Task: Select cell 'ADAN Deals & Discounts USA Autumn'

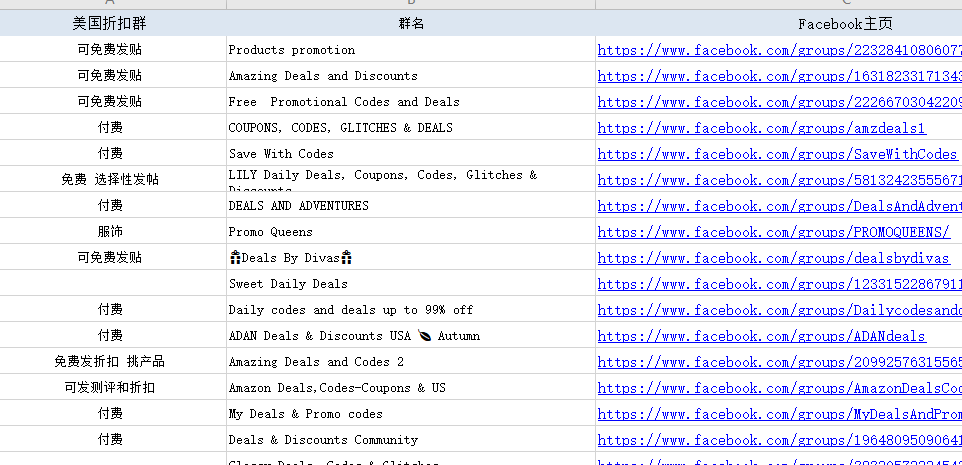Action: tap(411, 334)
